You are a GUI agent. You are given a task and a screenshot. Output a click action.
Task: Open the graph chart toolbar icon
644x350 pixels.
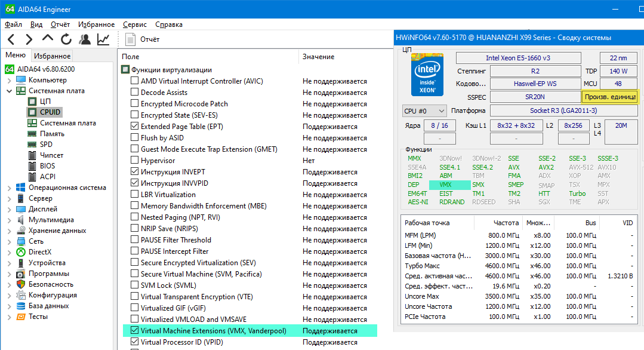[x=103, y=39]
